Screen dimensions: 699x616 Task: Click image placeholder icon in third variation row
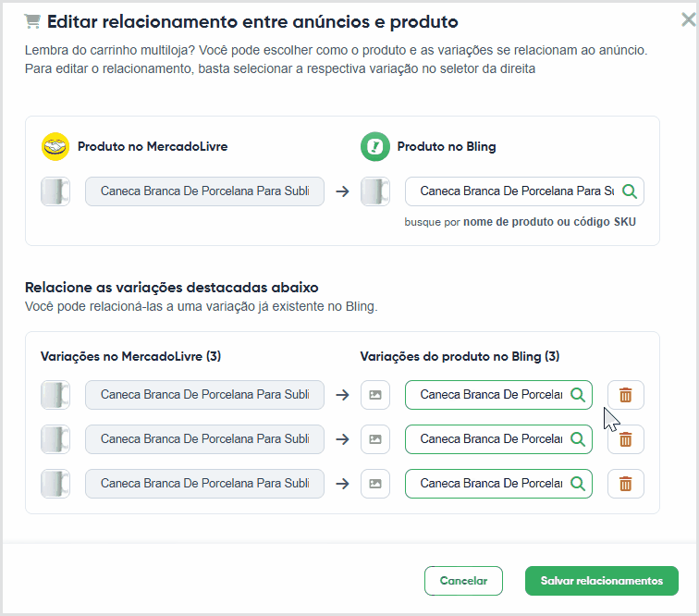[374, 484]
